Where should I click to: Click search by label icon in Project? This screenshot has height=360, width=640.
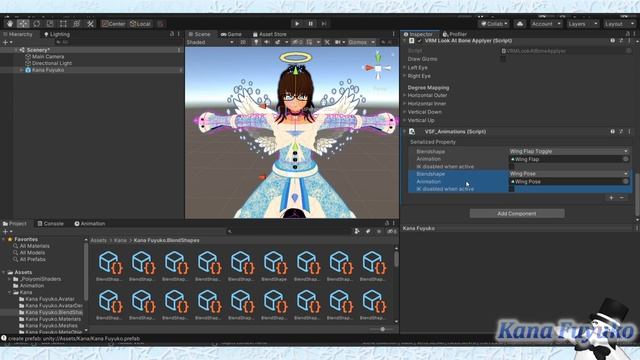(368, 231)
